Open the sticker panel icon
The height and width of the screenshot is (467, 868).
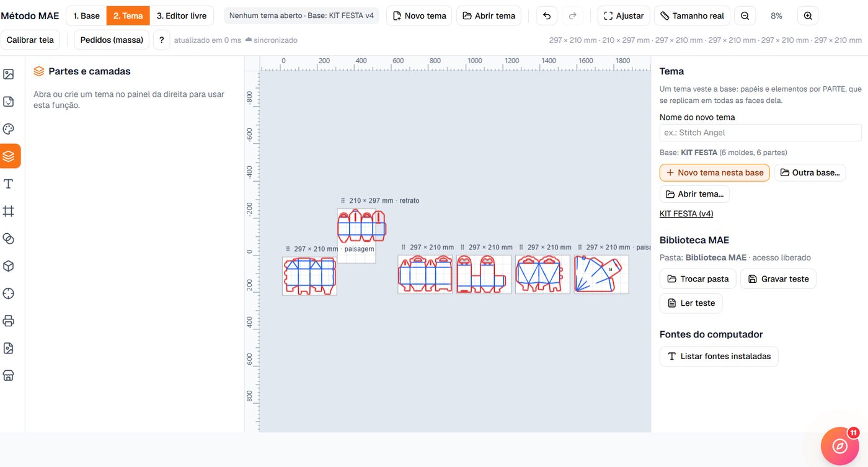coord(9,102)
